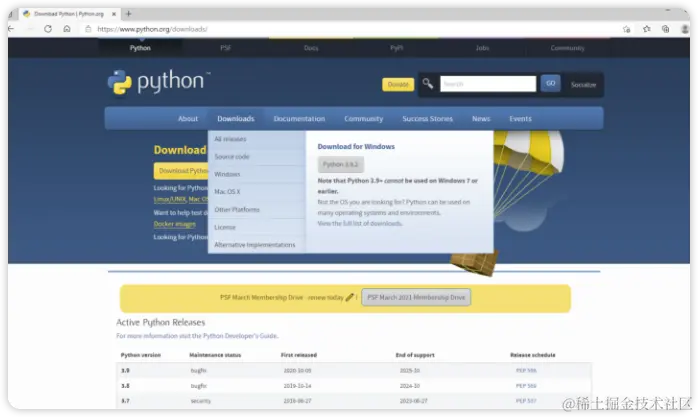698x417 pixels.
Task: Open the About menu
Action: [x=188, y=118]
